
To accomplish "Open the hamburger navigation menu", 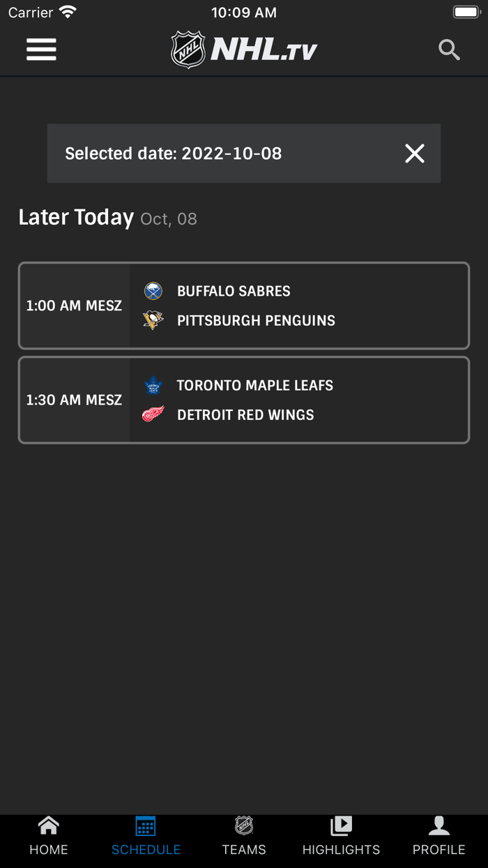I will (41, 49).
